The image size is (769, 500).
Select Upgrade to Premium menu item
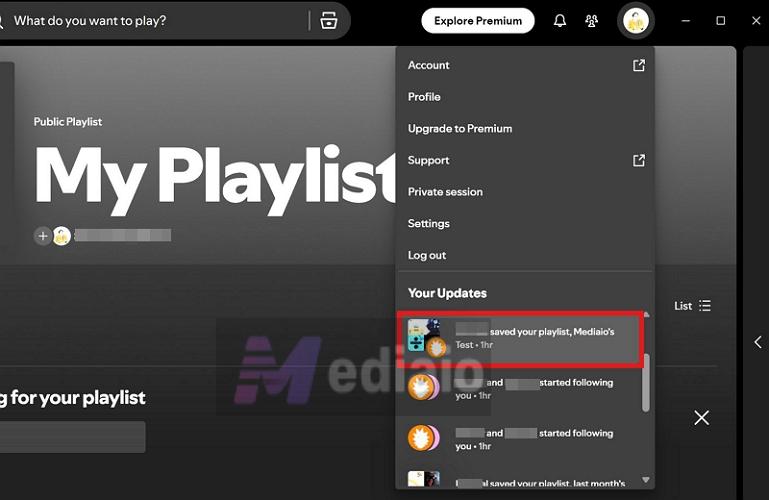point(525,128)
